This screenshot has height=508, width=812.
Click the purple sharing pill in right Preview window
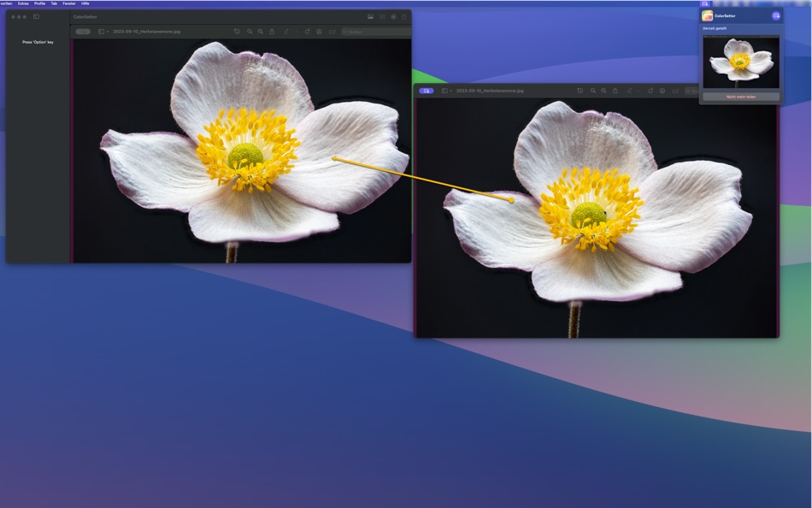[427, 91]
